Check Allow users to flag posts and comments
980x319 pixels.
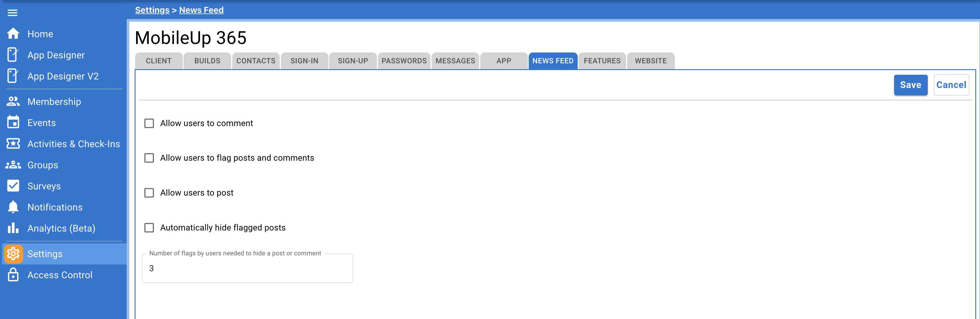coord(149,158)
